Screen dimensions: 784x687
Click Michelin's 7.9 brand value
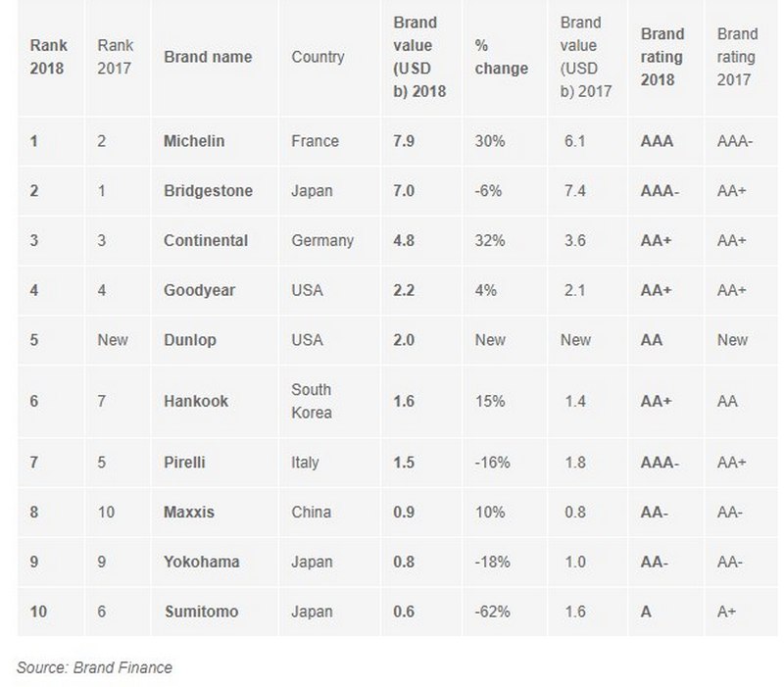click(x=406, y=141)
